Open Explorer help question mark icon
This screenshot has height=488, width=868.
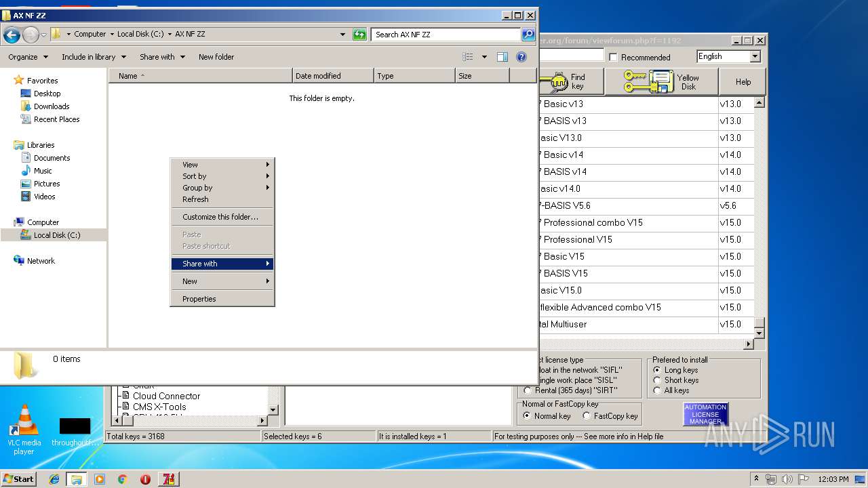coord(521,57)
